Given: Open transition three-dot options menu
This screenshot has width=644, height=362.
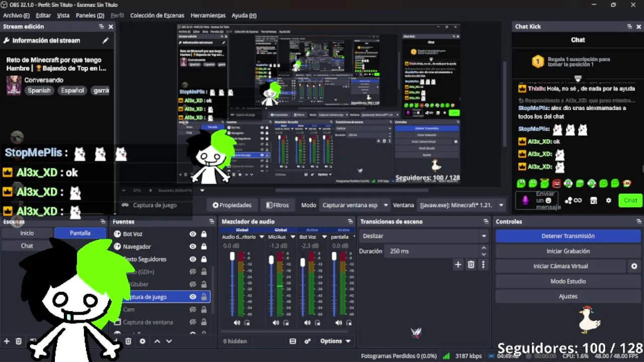Looking at the screenshot, I should 484,264.
